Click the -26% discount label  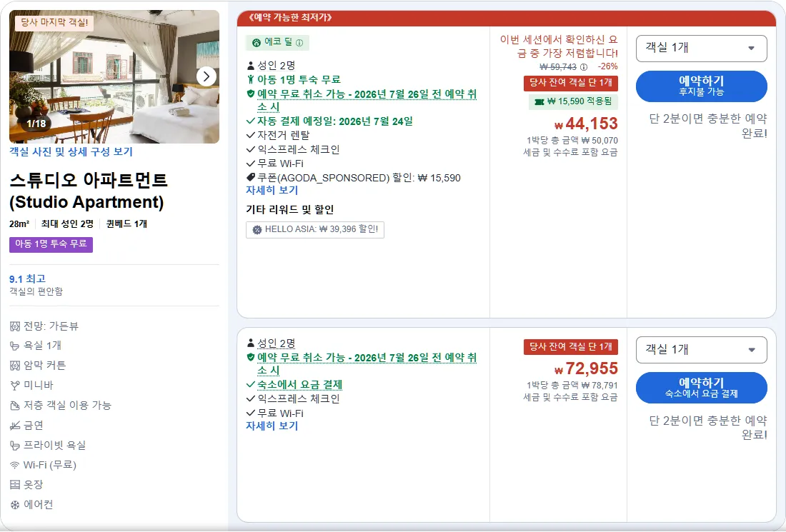click(x=607, y=66)
